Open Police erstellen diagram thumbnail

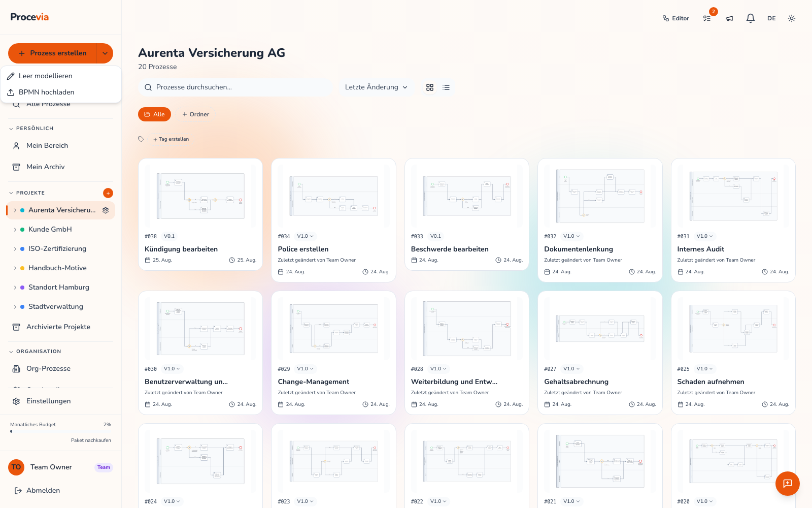point(333,196)
